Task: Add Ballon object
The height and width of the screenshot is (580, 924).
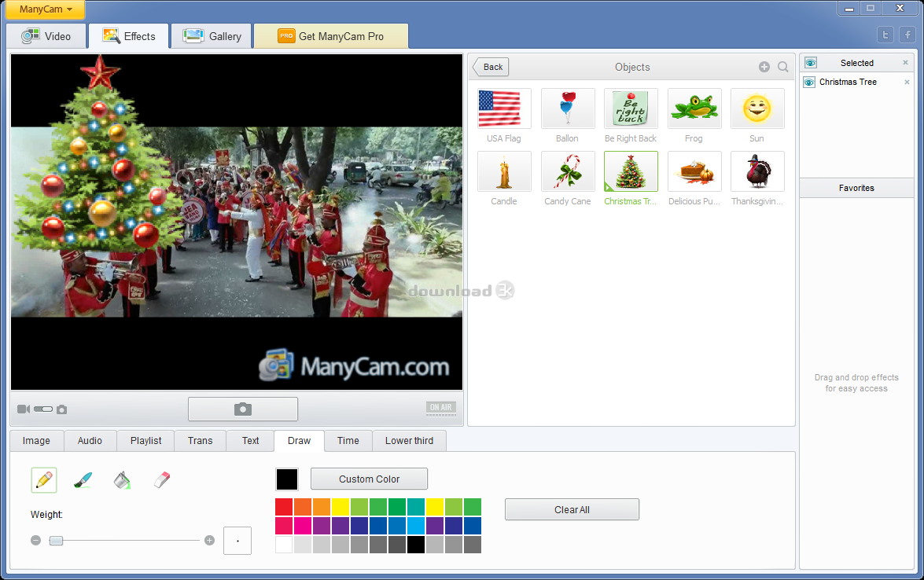Action: coord(568,108)
